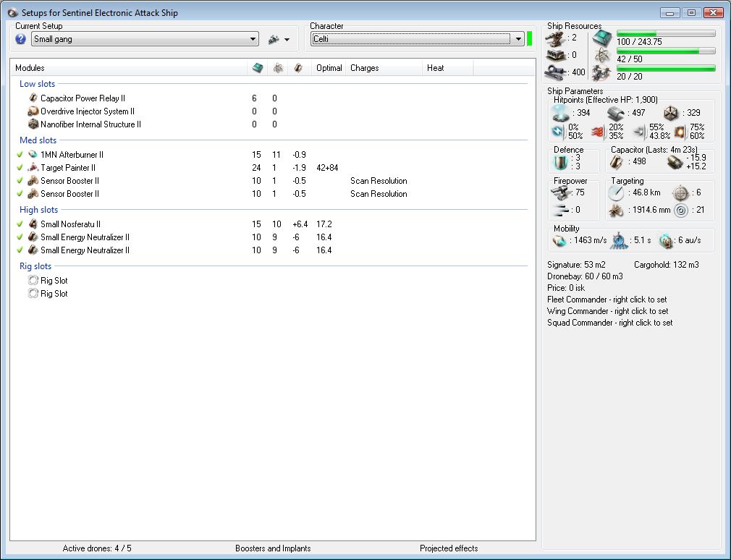Click the blue help question mark icon
Image resolution: width=731 pixels, height=560 pixels.
pyautogui.click(x=20, y=39)
